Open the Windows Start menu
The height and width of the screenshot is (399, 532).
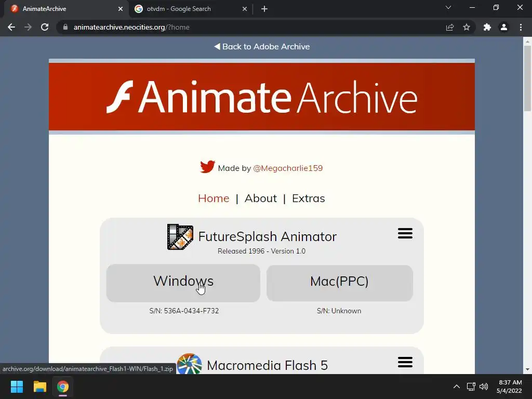click(x=17, y=387)
